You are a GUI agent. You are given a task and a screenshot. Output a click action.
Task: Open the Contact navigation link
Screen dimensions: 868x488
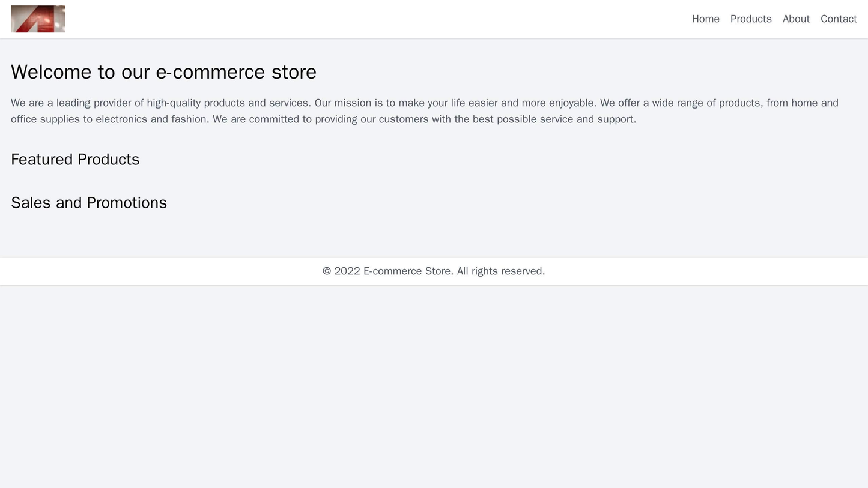[840, 18]
